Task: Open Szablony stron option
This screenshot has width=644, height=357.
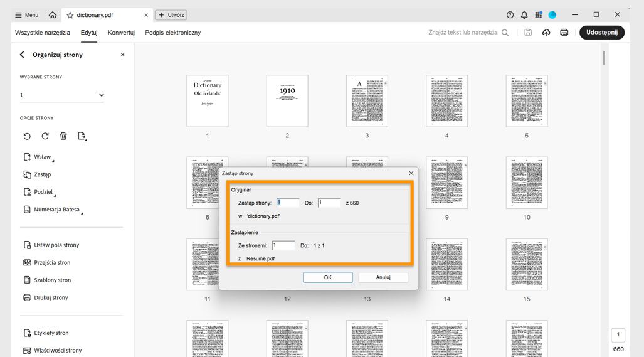Action: click(47, 280)
